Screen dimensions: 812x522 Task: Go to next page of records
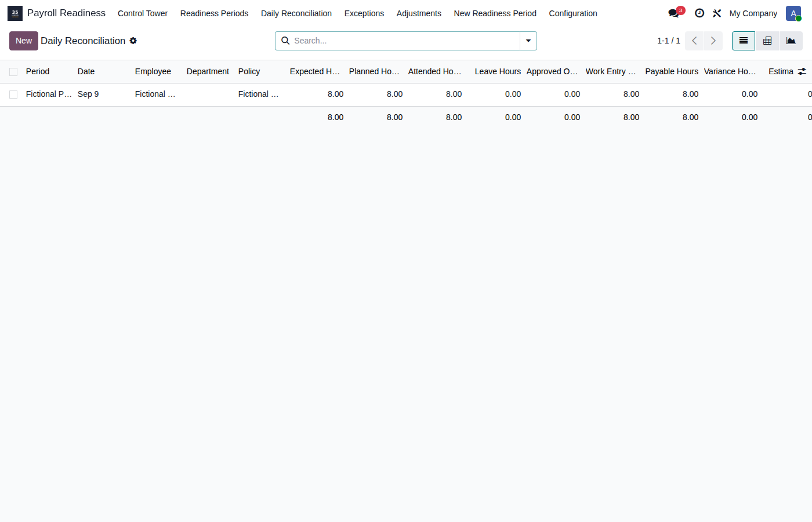[713, 41]
